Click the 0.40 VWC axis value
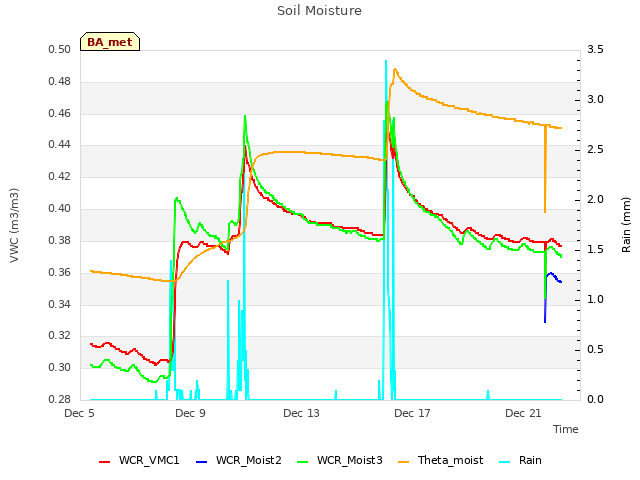The height and width of the screenshot is (480, 640). tap(60, 209)
